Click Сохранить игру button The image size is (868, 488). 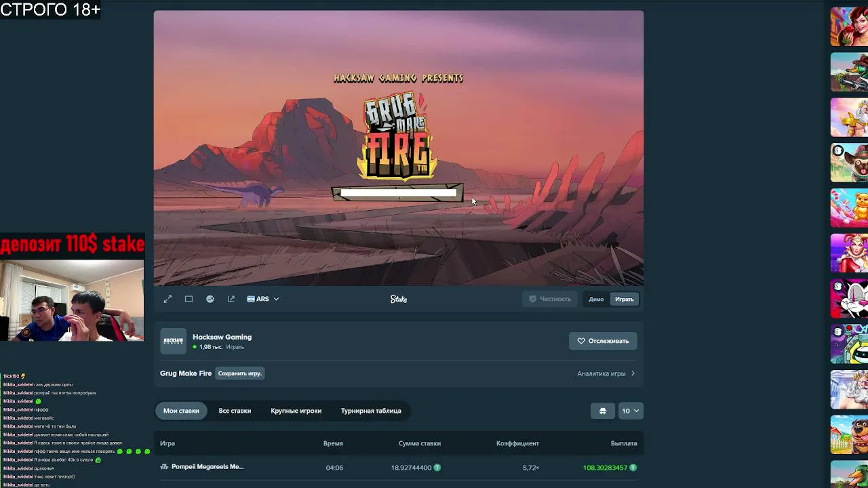click(x=239, y=373)
